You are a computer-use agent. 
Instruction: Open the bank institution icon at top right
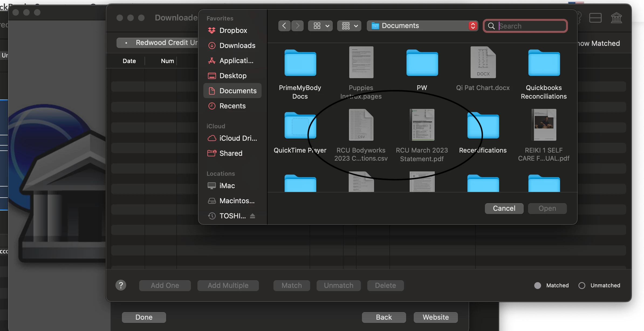click(616, 18)
